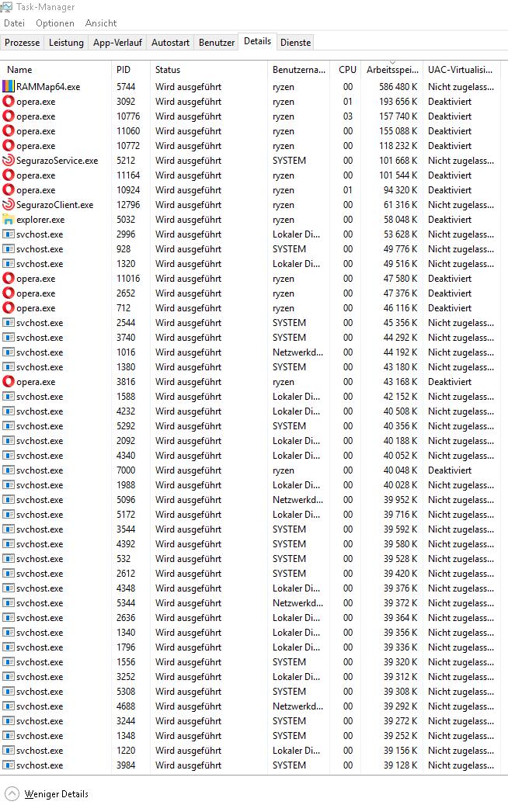The width and height of the screenshot is (508, 812).
Task: Switch to the Benutzer tab
Action: pos(217,43)
